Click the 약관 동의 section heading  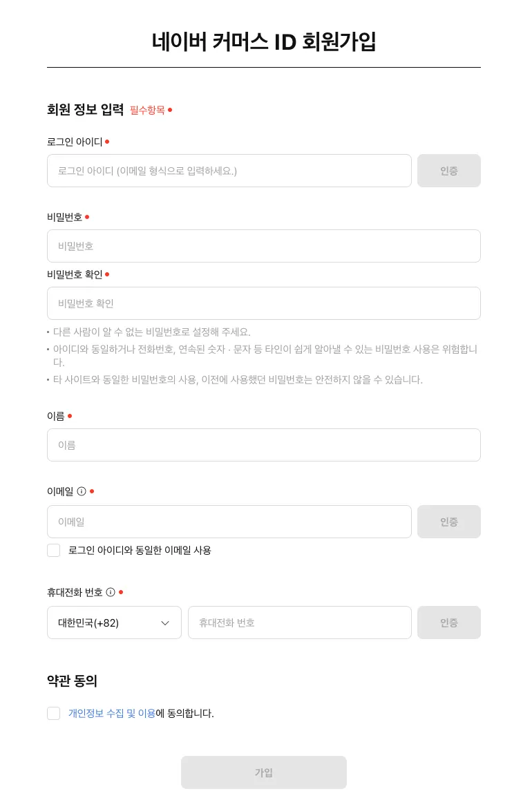[72, 681]
